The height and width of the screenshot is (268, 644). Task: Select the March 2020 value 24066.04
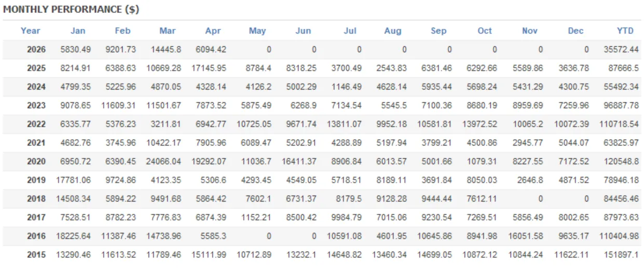tap(164, 161)
